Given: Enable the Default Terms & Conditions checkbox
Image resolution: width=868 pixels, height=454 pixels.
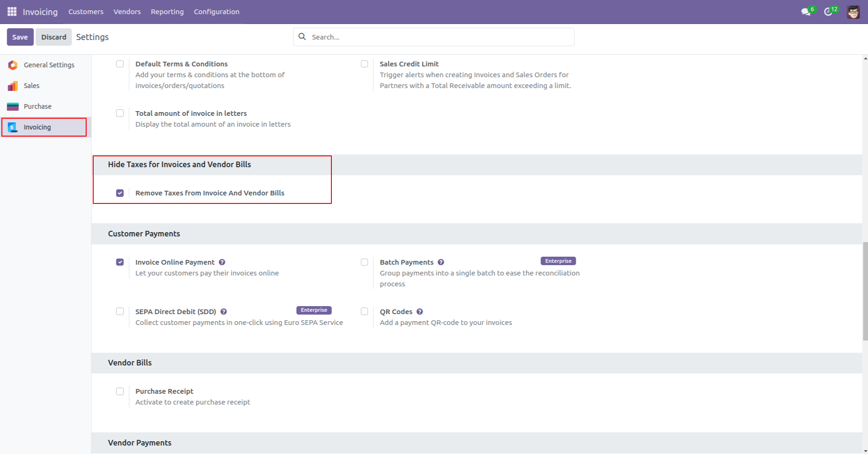Looking at the screenshot, I should coord(120,64).
